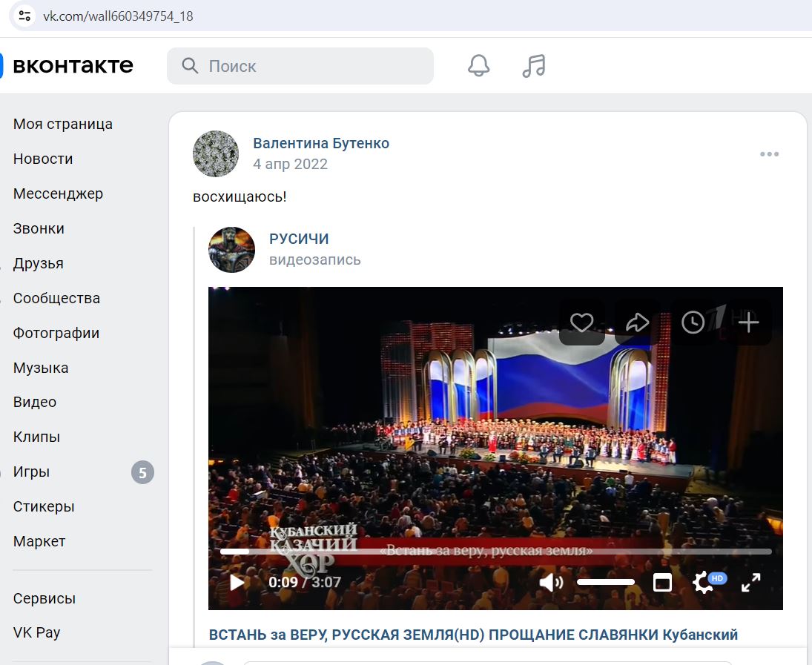812x665 pixels.
Task: Click the РУСИЧИ community avatar
Action: pos(231,250)
